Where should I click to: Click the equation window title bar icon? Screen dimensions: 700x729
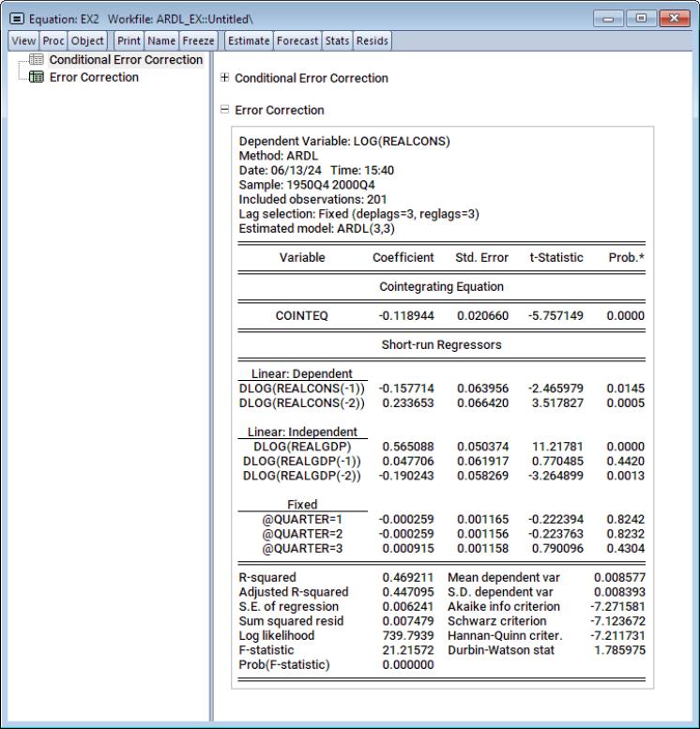(12, 19)
